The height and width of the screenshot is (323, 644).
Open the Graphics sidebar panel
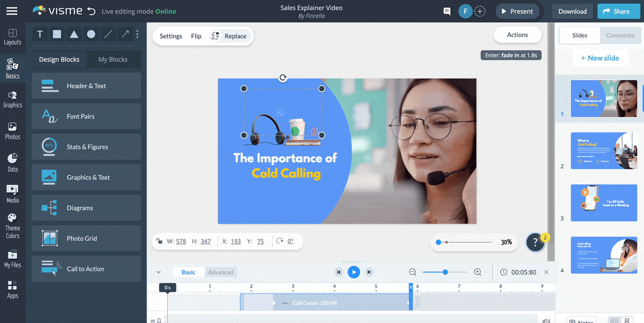(x=12, y=99)
